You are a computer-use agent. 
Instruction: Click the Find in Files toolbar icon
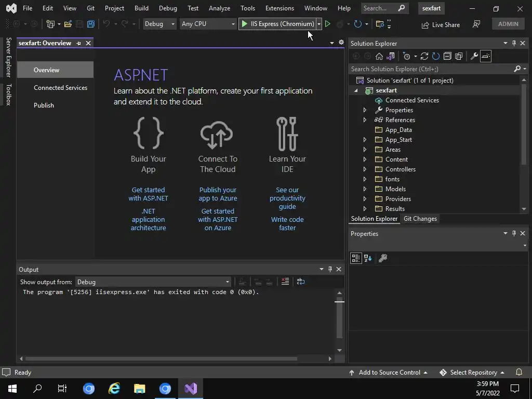click(380, 24)
